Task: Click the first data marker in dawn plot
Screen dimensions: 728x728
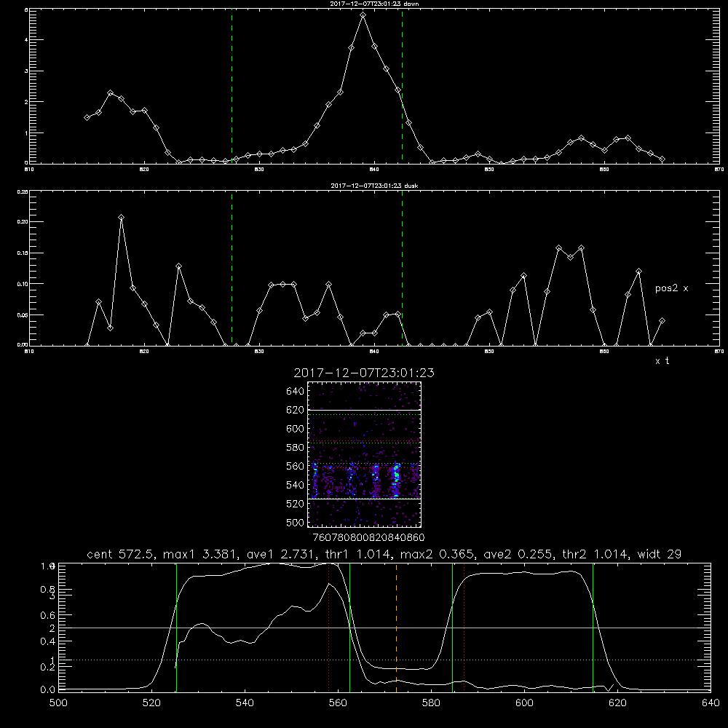Action: coord(87,117)
